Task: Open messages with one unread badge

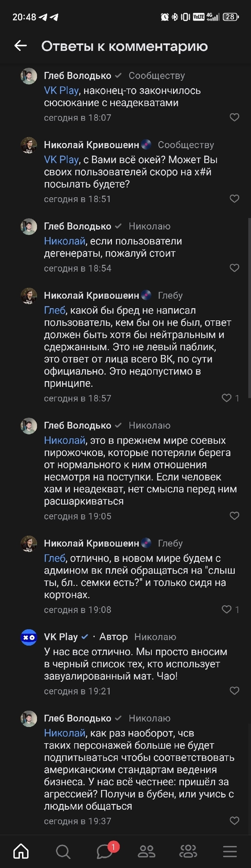Action: click(105, 851)
